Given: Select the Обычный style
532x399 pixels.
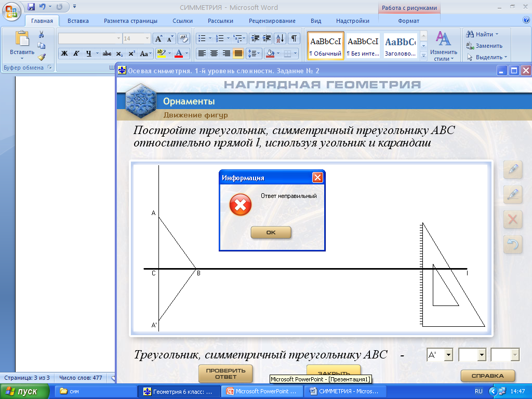Looking at the screenshot, I should 326,46.
